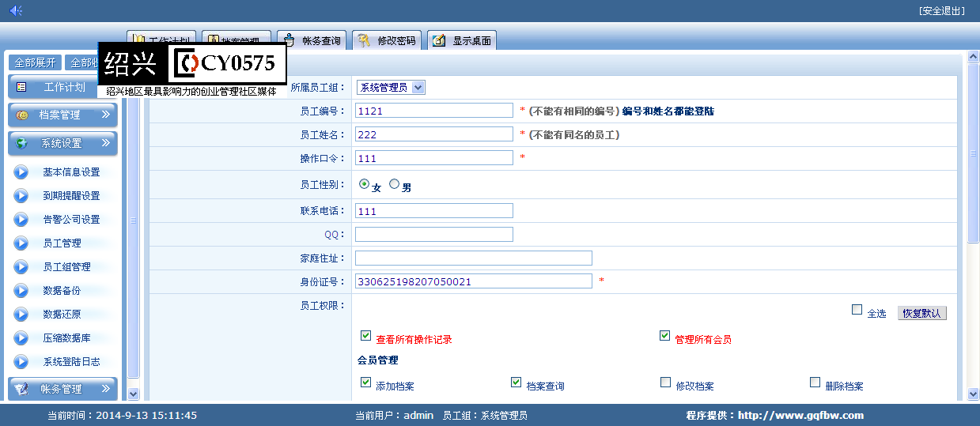
Task: Click the arrow icon beside 数据还原
Action: (21, 314)
